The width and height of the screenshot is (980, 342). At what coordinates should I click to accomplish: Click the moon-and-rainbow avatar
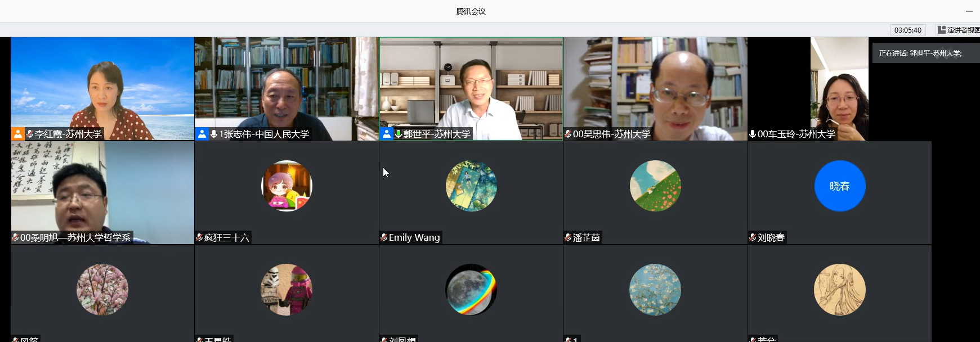[x=471, y=290]
